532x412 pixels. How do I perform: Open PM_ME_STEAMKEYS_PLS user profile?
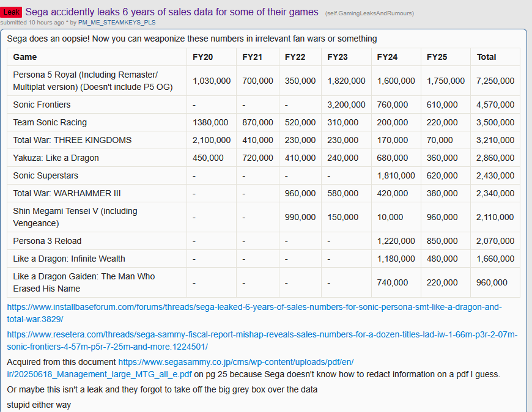click(x=117, y=23)
